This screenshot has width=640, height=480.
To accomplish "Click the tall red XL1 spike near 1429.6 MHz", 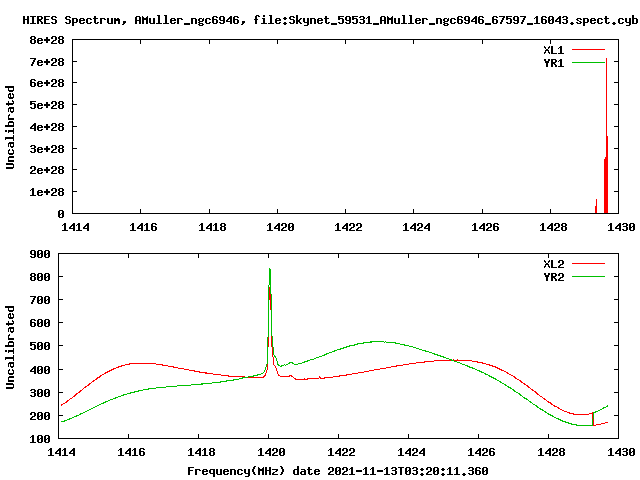I will coord(607,135).
